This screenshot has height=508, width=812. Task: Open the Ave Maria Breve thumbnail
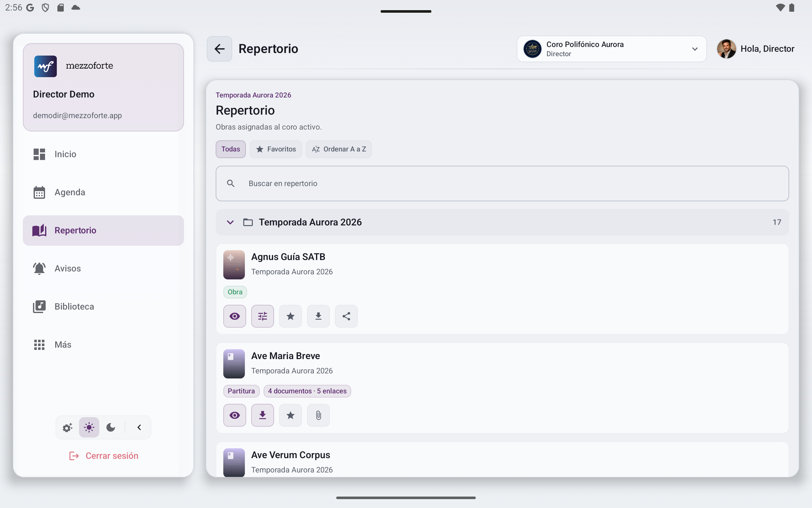pos(234,364)
